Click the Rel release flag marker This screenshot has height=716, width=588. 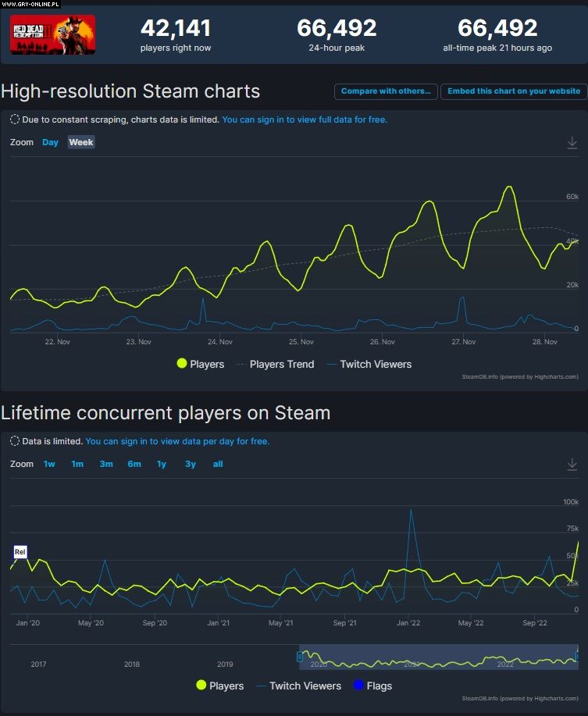pos(20,552)
